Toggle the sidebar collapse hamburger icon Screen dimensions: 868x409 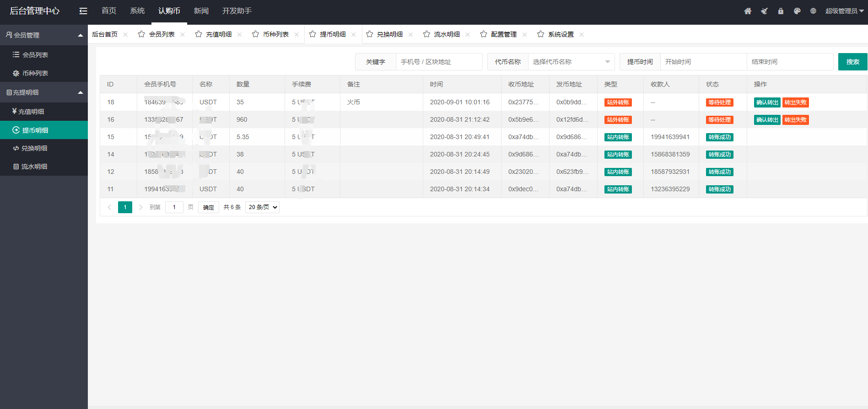click(83, 11)
